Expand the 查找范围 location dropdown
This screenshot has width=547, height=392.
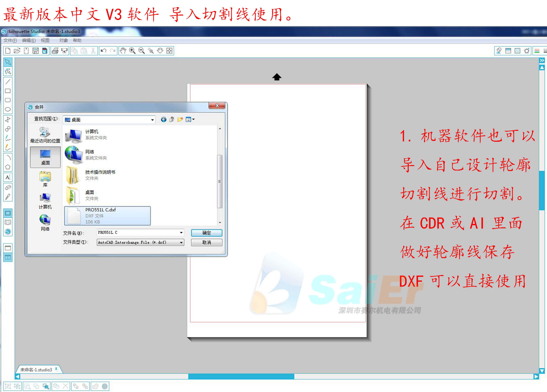click(152, 120)
